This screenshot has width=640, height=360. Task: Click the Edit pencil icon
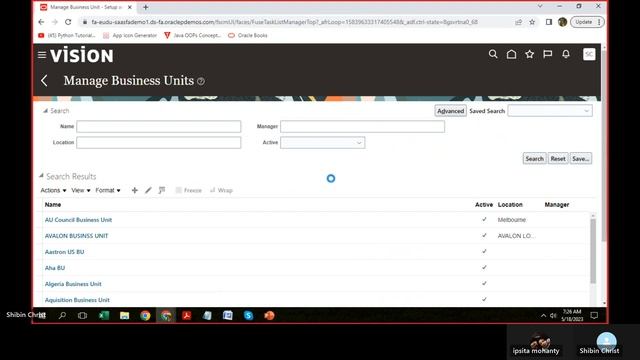pyautogui.click(x=148, y=190)
